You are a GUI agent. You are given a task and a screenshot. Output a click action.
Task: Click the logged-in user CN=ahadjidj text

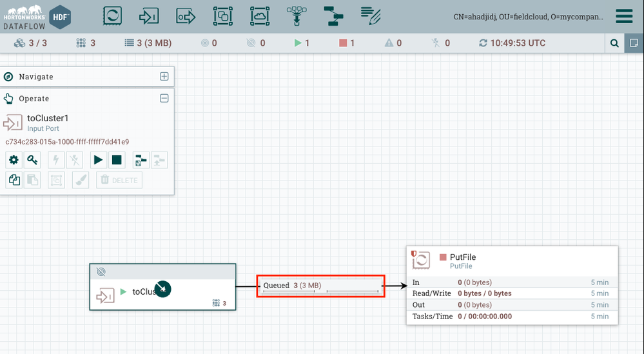click(528, 17)
